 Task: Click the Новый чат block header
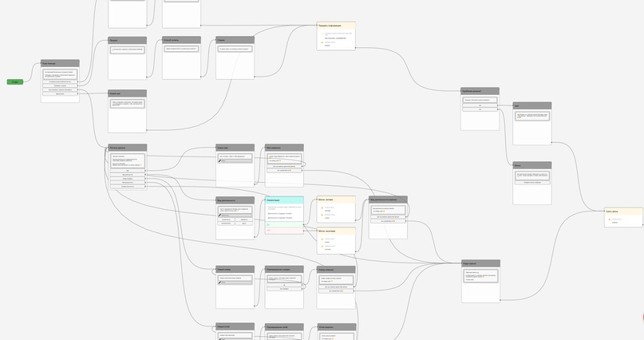127,93
